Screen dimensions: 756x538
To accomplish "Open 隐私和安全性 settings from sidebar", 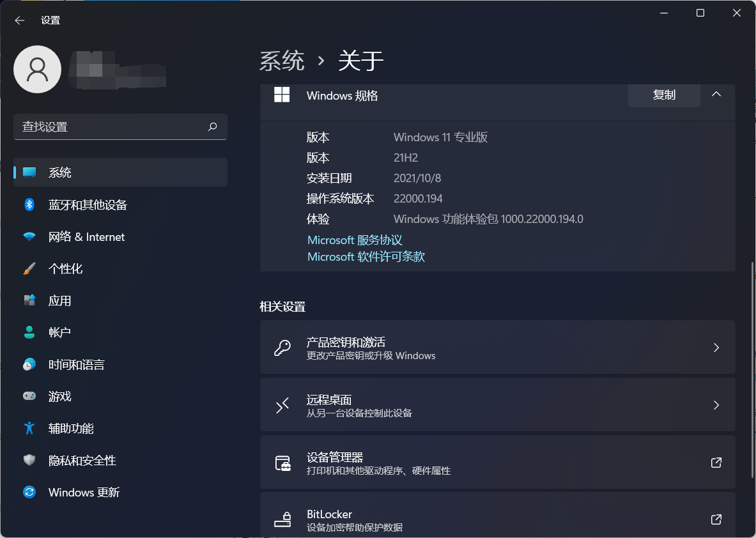I will [x=83, y=460].
